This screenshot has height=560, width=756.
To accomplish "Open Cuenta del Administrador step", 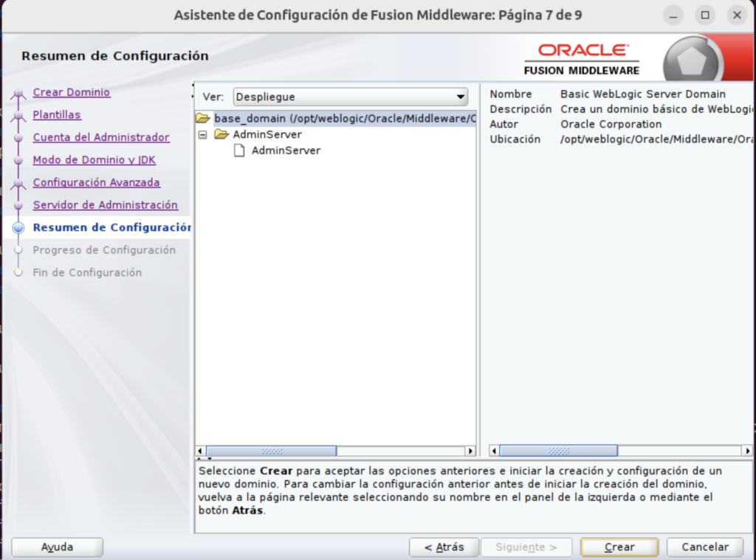I will (101, 137).
